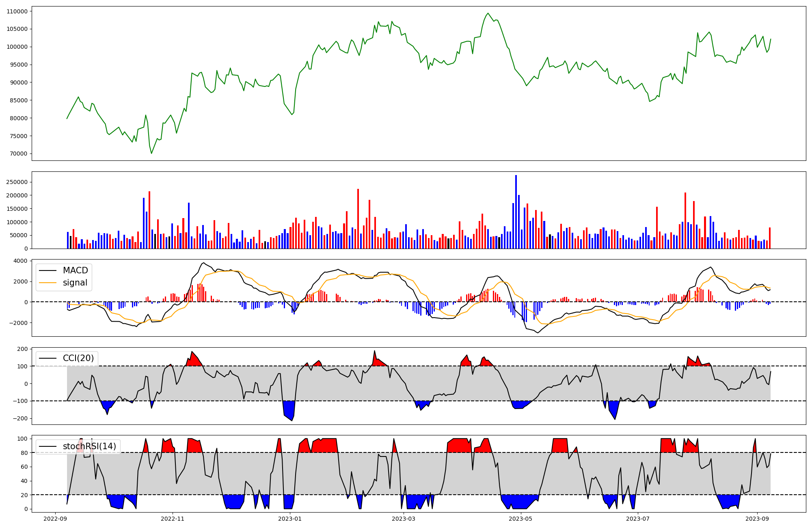Select the stochRSI(14) legend entry
The width and height of the screenshot is (812, 528).
pyautogui.click(x=89, y=446)
